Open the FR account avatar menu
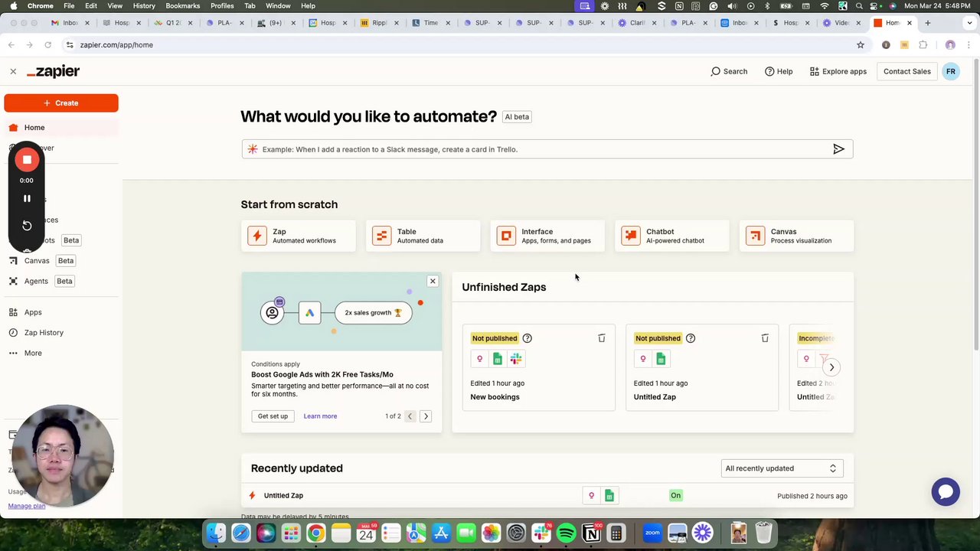980x551 pixels. click(950, 71)
